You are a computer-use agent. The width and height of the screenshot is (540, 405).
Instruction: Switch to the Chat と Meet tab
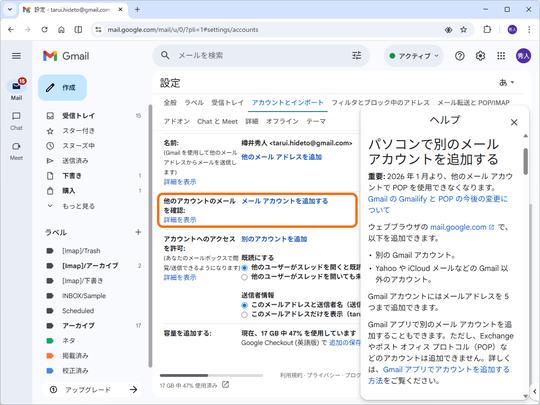217,121
